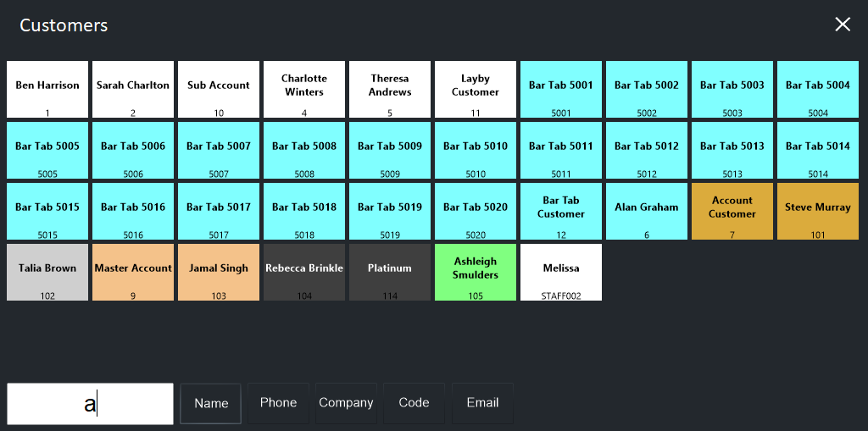The image size is (868, 431).
Task: Open Bar Tab 5010
Action: point(476,150)
